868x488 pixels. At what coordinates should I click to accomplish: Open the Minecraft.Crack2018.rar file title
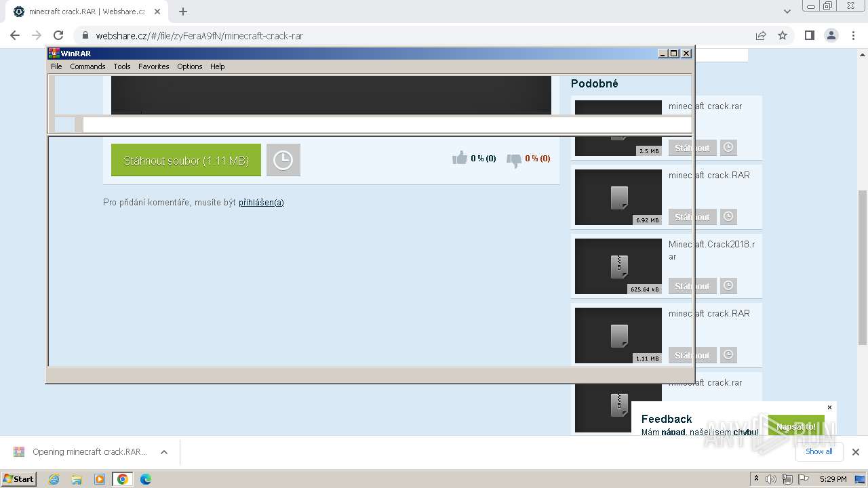[711, 250]
